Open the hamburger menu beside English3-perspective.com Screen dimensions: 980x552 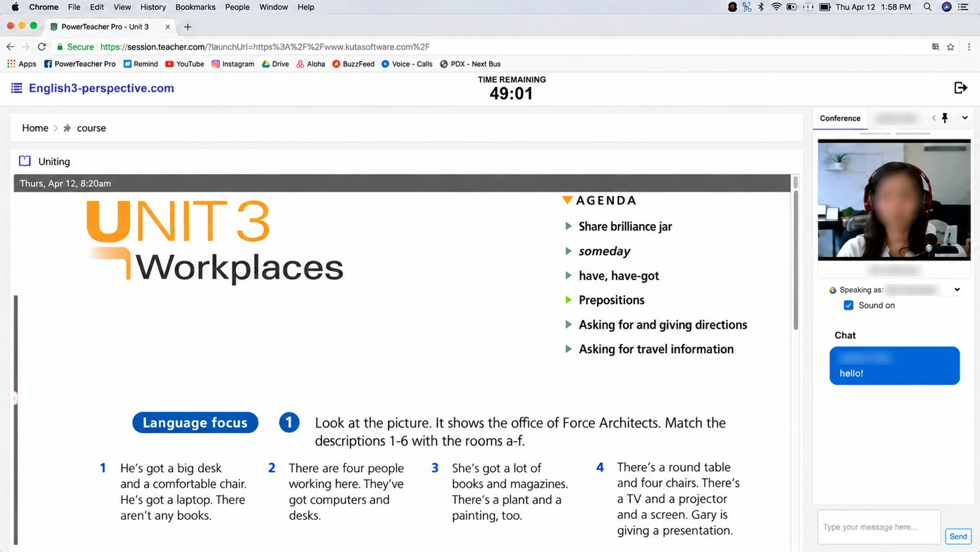coord(17,88)
